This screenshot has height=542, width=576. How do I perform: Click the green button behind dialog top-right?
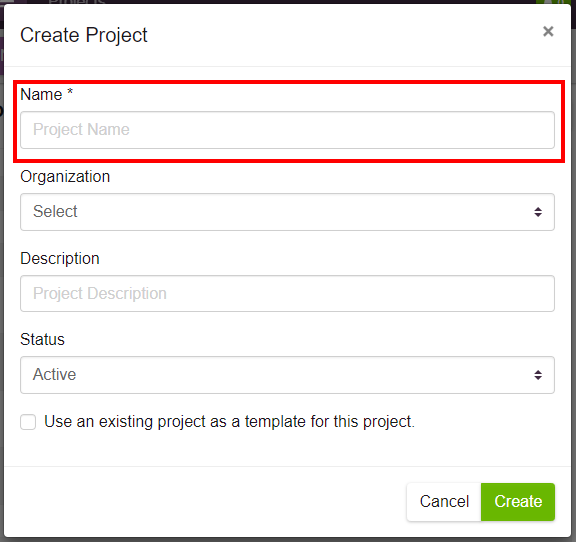tap(554, 2)
